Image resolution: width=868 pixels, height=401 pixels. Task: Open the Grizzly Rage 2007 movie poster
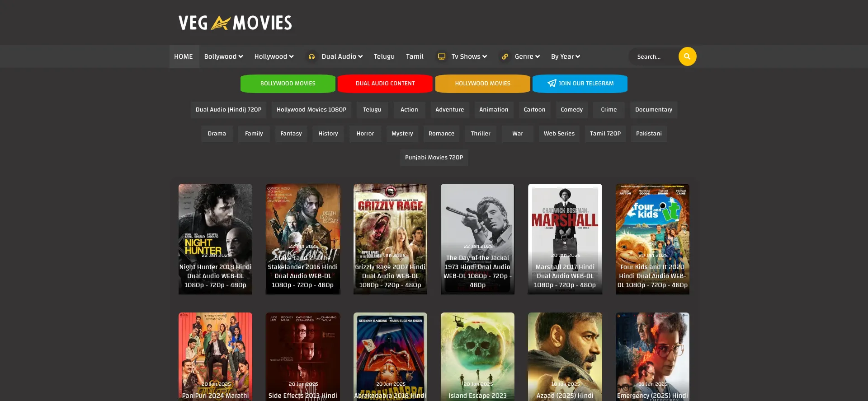tap(390, 239)
